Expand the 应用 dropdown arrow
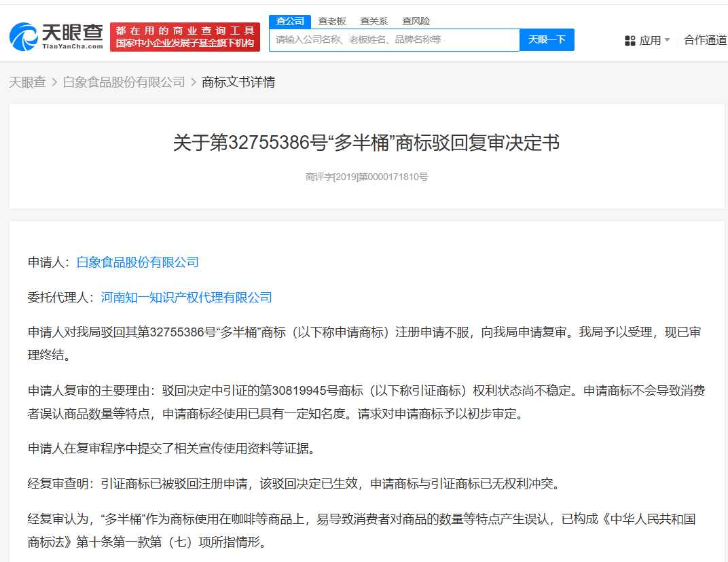 coord(667,40)
